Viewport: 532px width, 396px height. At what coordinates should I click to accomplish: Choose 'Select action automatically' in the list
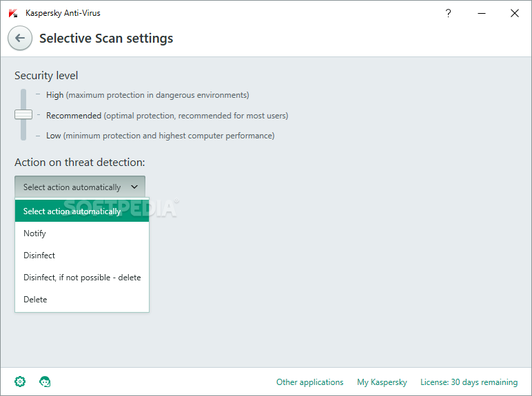[x=82, y=211]
